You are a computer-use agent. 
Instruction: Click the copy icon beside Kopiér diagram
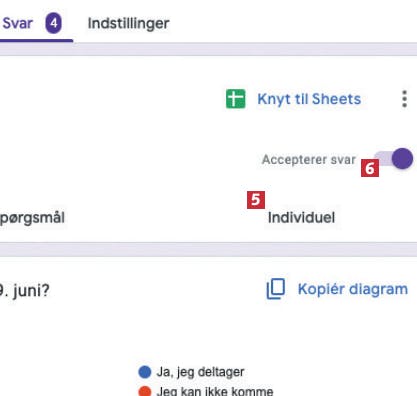click(x=276, y=289)
